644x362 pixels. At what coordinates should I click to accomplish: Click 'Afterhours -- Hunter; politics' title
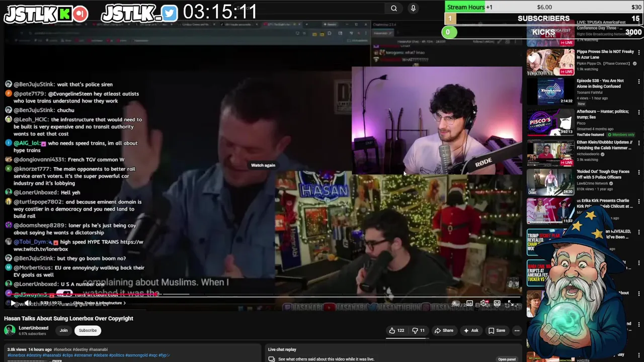click(603, 114)
